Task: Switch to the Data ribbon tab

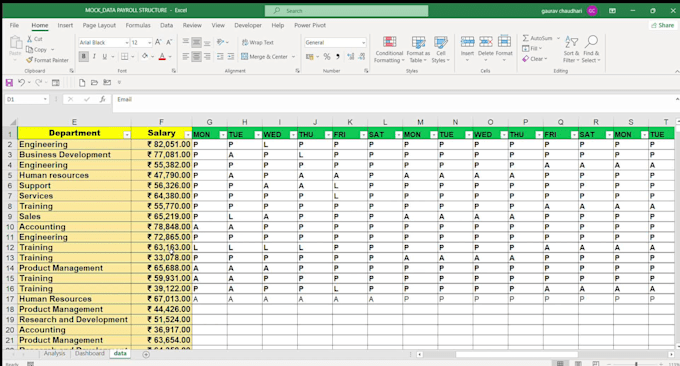Action: (x=167, y=25)
